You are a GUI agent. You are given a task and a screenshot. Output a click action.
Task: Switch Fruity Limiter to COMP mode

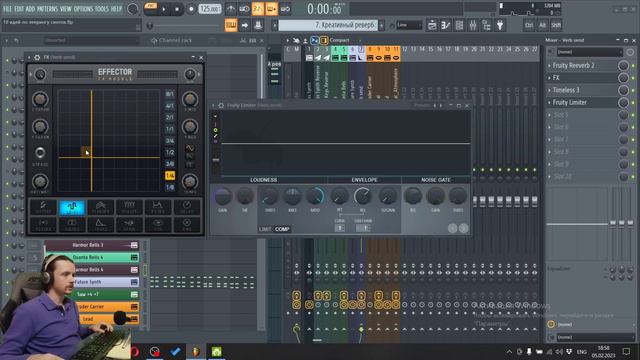[x=282, y=229]
